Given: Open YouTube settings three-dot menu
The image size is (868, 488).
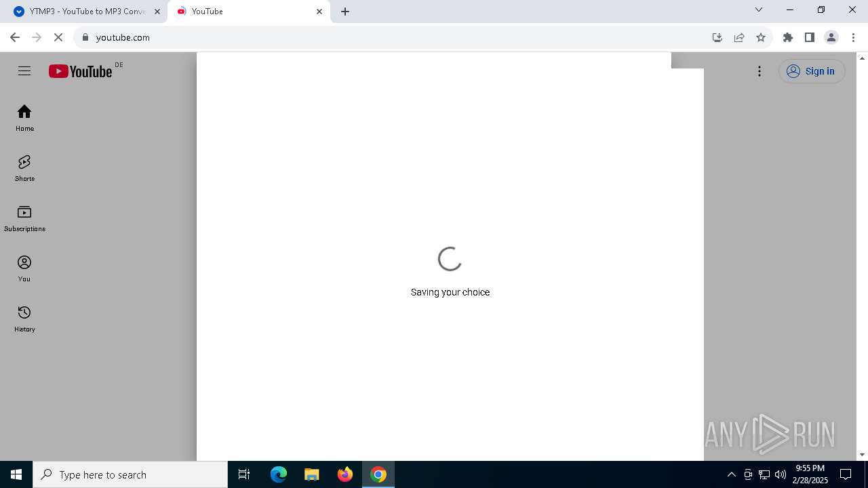Looking at the screenshot, I should 759,71.
